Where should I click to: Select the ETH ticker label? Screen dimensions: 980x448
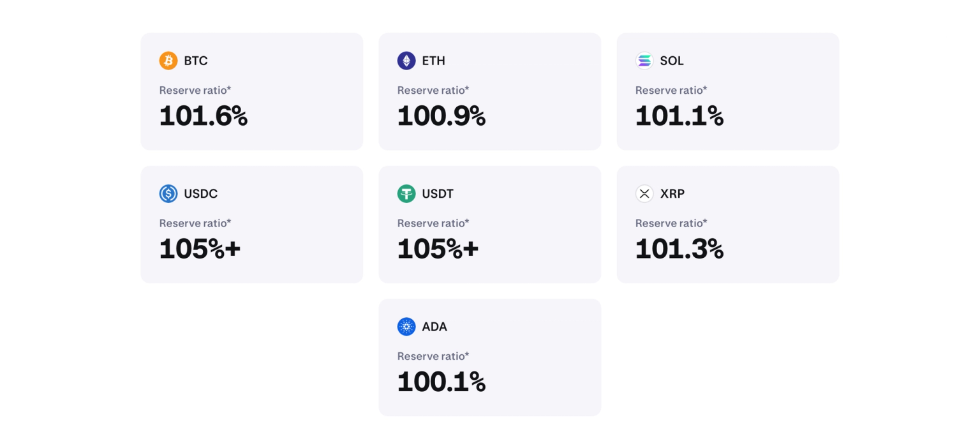coord(434,61)
